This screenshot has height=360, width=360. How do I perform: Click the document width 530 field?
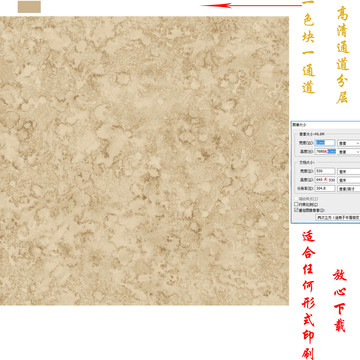click(325, 171)
